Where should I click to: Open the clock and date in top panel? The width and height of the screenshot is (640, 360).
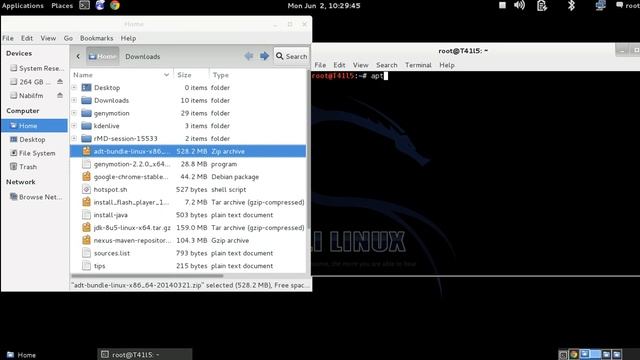click(324, 5)
